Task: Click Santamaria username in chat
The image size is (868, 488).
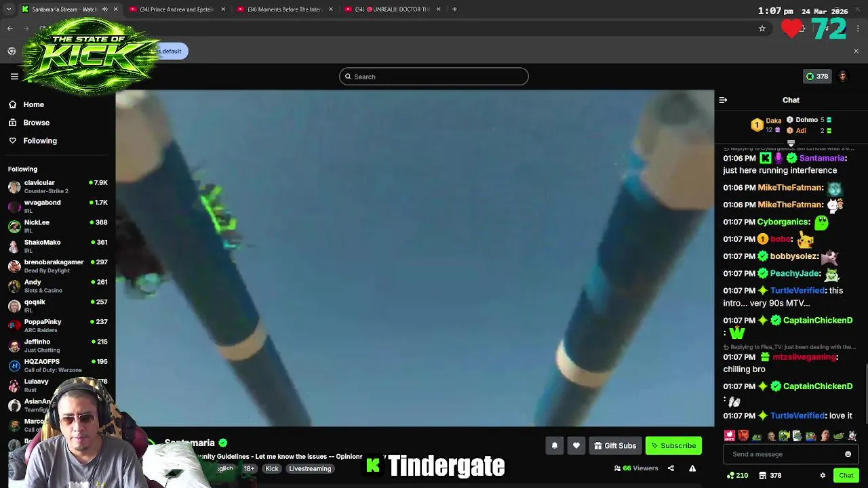Action: (822, 158)
